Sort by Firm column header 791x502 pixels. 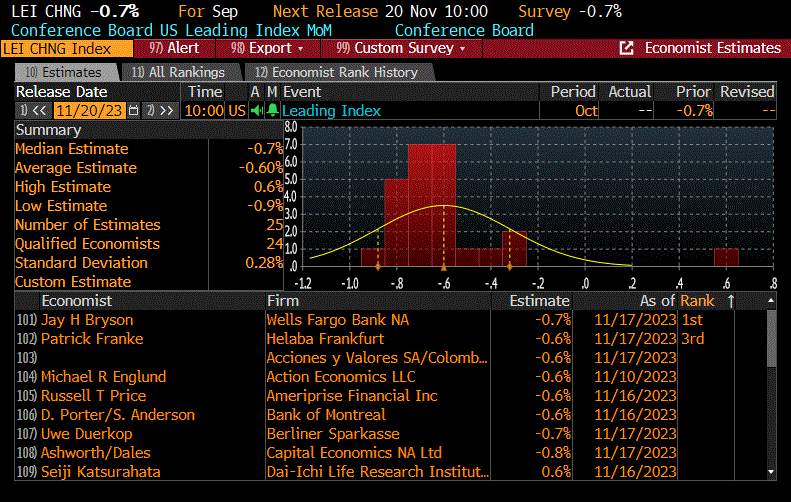[x=282, y=301]
